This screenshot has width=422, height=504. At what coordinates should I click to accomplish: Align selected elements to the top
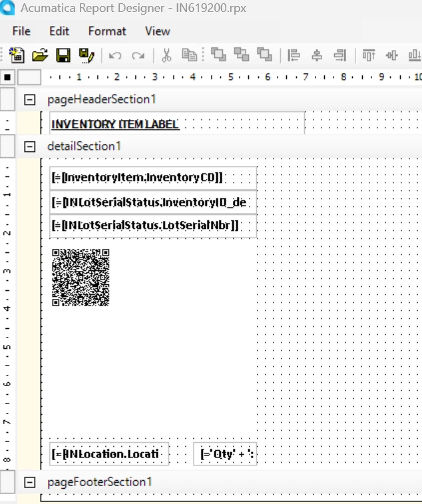(x=369, y=55)
